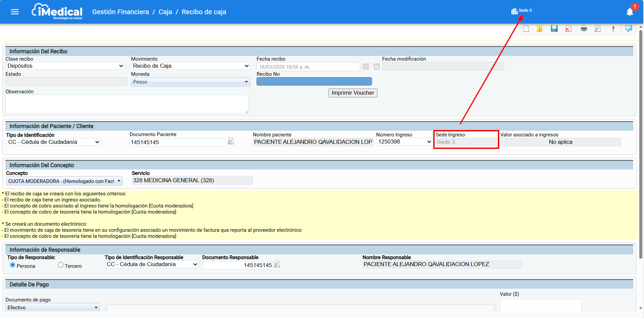Select the Persona radio button

tap(13, 265)
